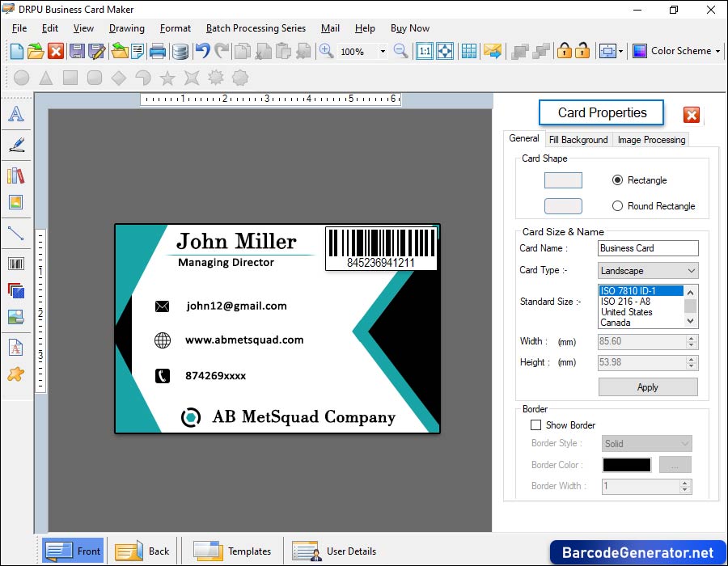Viewport: 728px width, 566px height.
Task: Open the Batch Processing Series menu
Action: tap(255, 27)
